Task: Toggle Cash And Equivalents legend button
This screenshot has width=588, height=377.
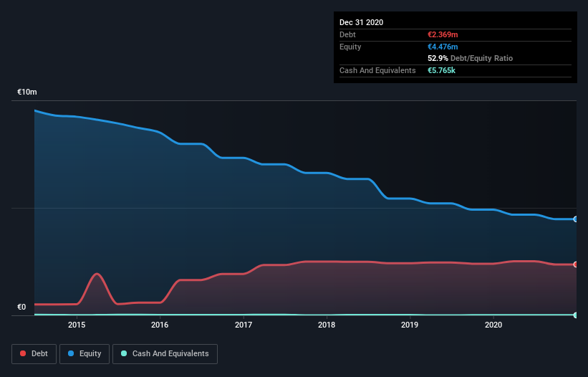Action: coord(165,354)
